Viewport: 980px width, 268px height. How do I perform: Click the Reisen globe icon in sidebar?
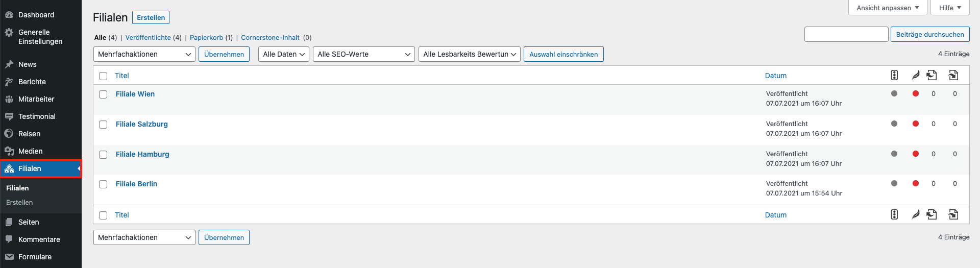tap(9, 134)
